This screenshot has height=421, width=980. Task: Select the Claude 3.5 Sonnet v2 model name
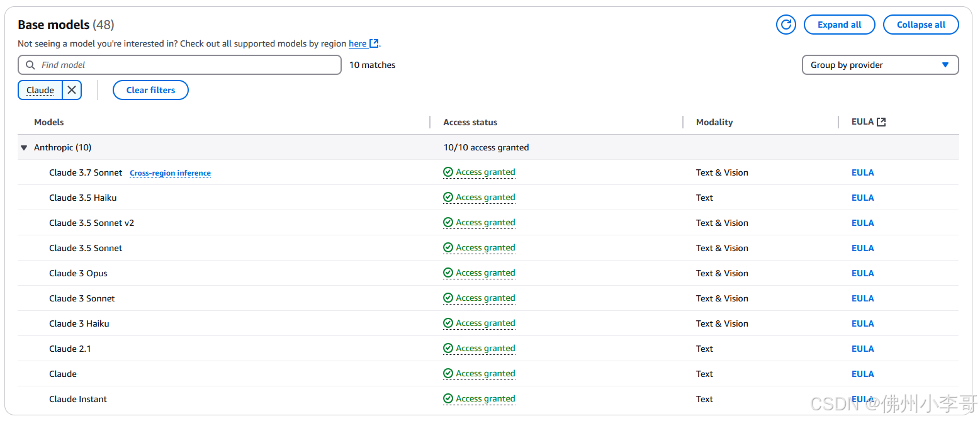[92, 223]
